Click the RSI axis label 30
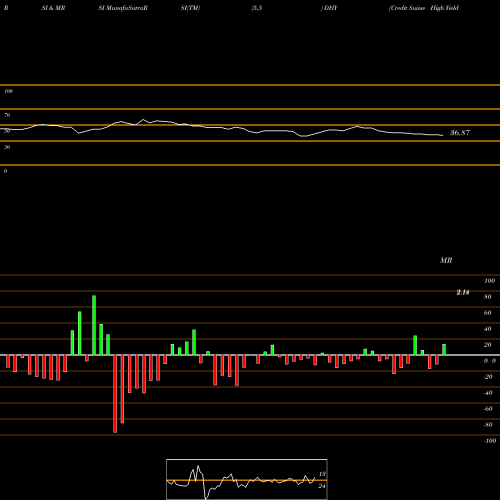The width and height of the screenshot is (500, 500). (7, 147)
